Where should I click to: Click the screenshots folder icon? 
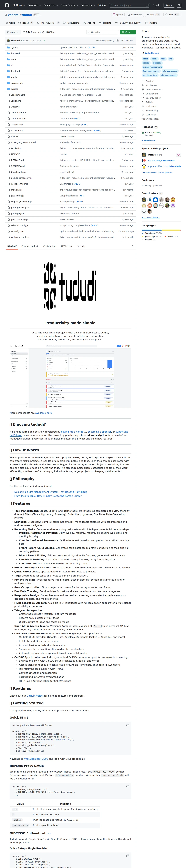[x=8, y=83]
